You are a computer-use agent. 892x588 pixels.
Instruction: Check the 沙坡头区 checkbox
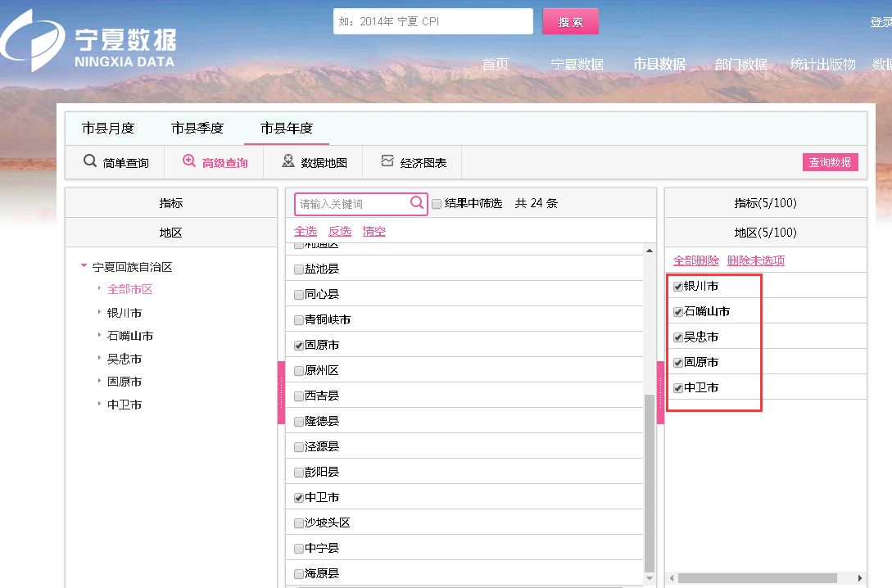click(x=299, y=523)
